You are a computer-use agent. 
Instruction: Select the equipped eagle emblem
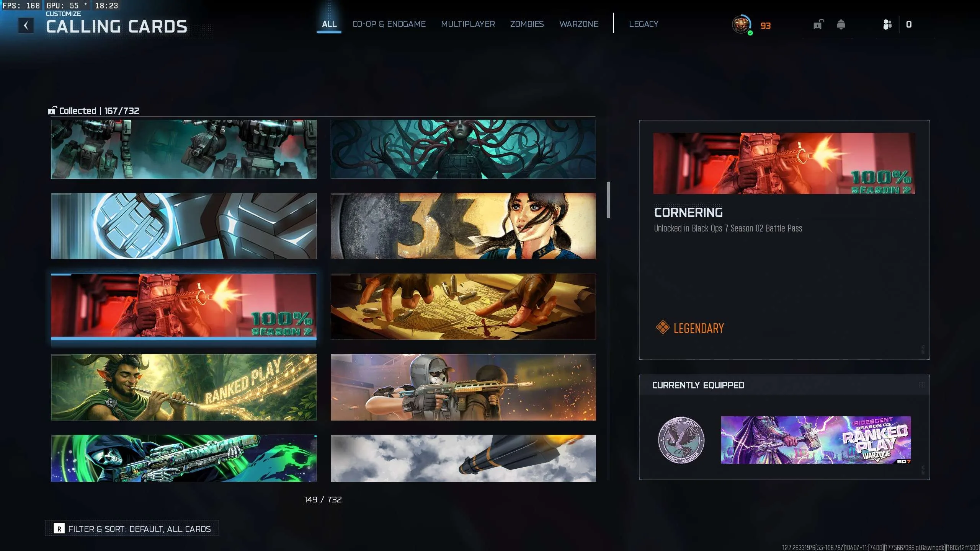click(681, 440)
